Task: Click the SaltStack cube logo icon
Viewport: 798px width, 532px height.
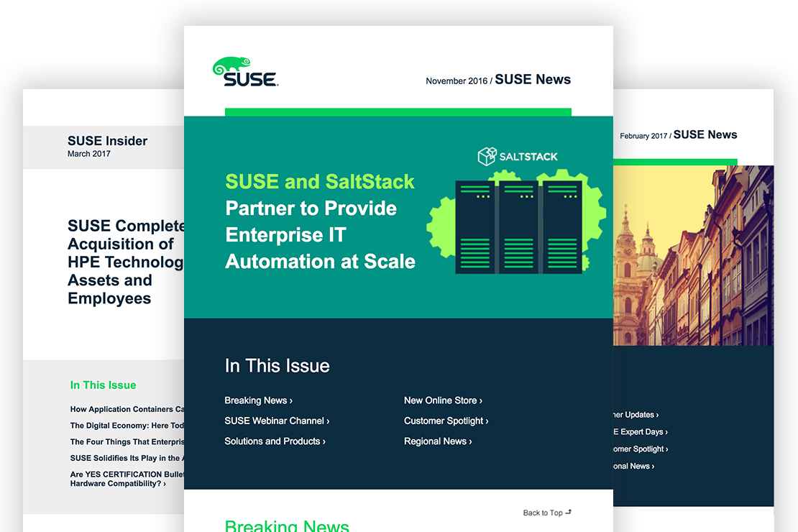Action: pyautogui.click(x=487, y=155)
